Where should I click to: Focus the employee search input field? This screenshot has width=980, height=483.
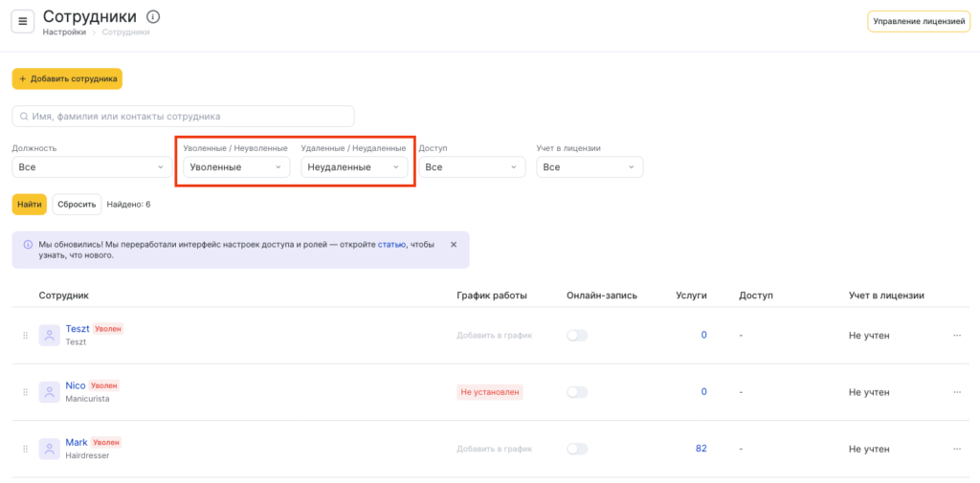click(x=184, y=116)
